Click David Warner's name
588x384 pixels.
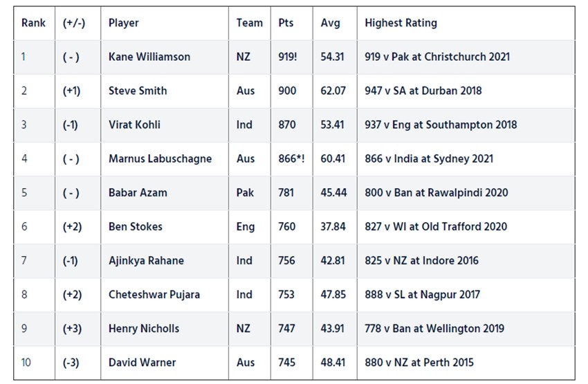(142, 362)
